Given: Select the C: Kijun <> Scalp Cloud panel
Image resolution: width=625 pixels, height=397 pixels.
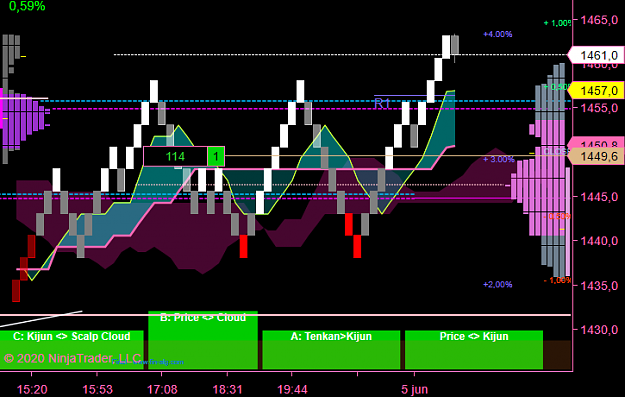Looking at the screenshot, I should coord(72,350).
